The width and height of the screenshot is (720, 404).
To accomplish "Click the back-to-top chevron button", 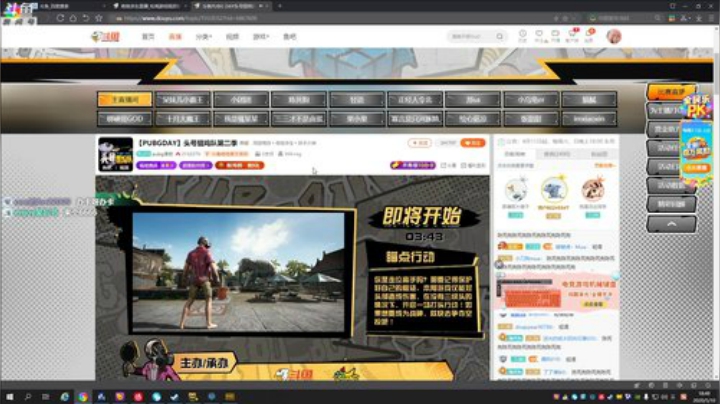I will coord(671,224).
